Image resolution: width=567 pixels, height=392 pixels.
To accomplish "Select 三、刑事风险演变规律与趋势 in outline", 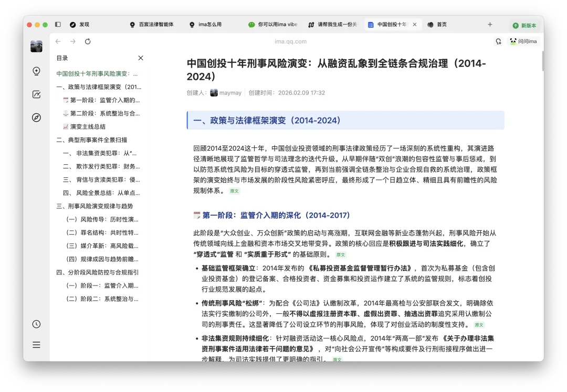I will coord(94,206).
